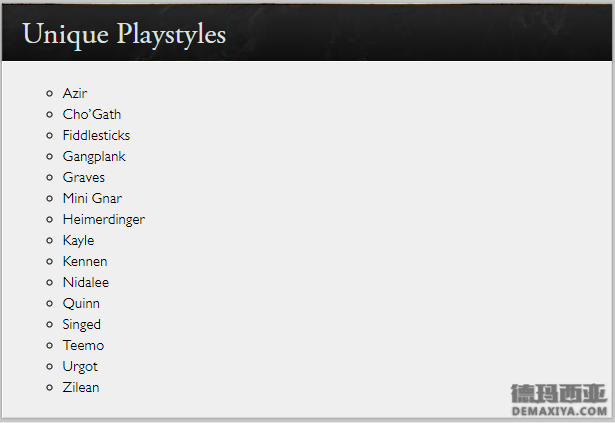The height and width of the screenshot is (423, 615).
Task: Click the Teemo list item
Action: click(83, 345)
